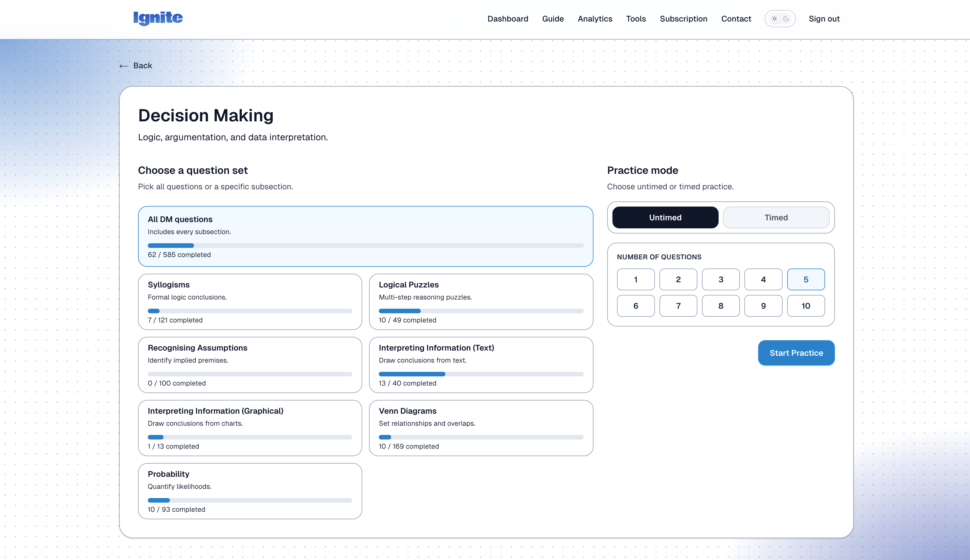
Task: Click the '1 / 13 completed' text
Action: (173, 446)
